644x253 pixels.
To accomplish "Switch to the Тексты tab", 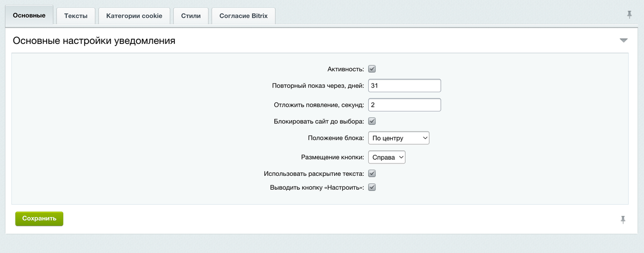I will (76, 16).
